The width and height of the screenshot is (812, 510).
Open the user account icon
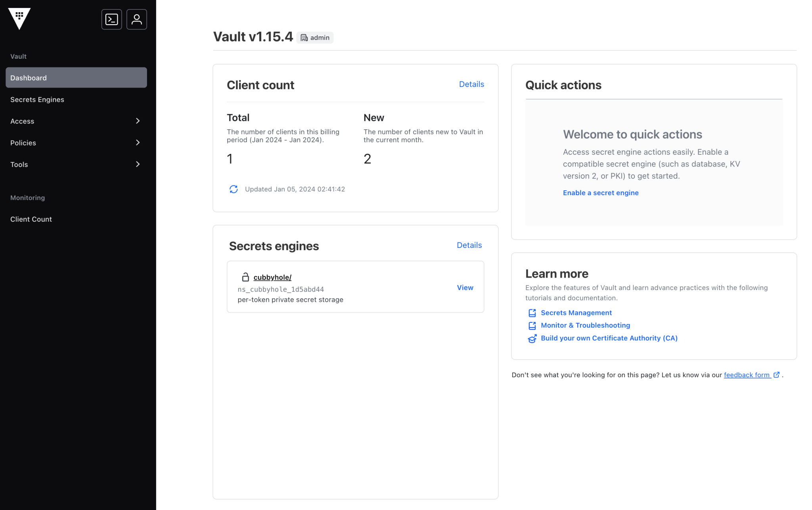136,19
